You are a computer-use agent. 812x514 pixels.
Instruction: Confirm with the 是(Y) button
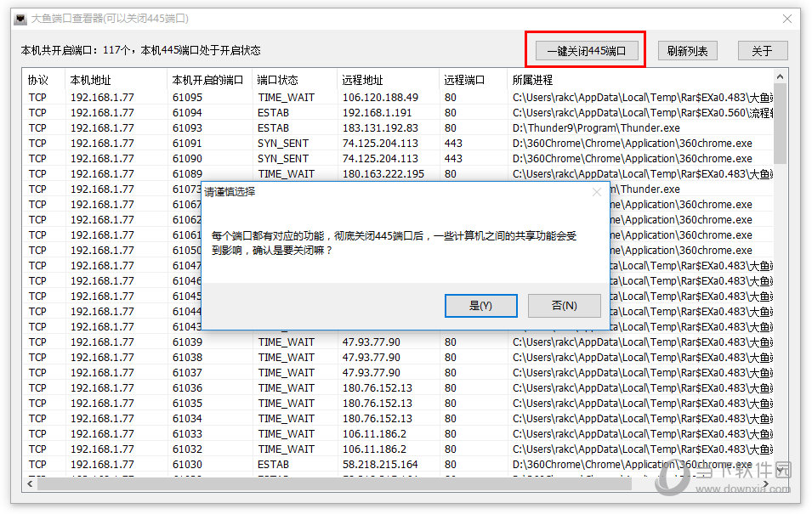point(480,305)
